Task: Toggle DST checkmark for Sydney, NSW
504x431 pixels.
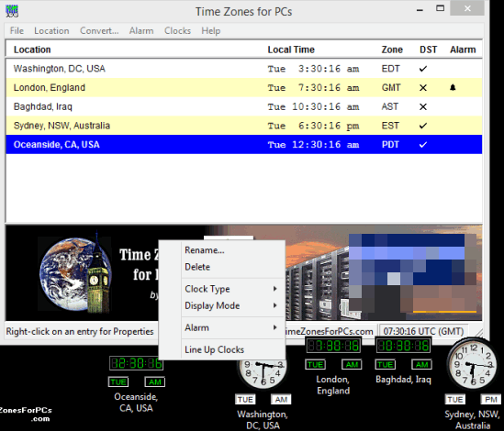Action: pos(423,126)
